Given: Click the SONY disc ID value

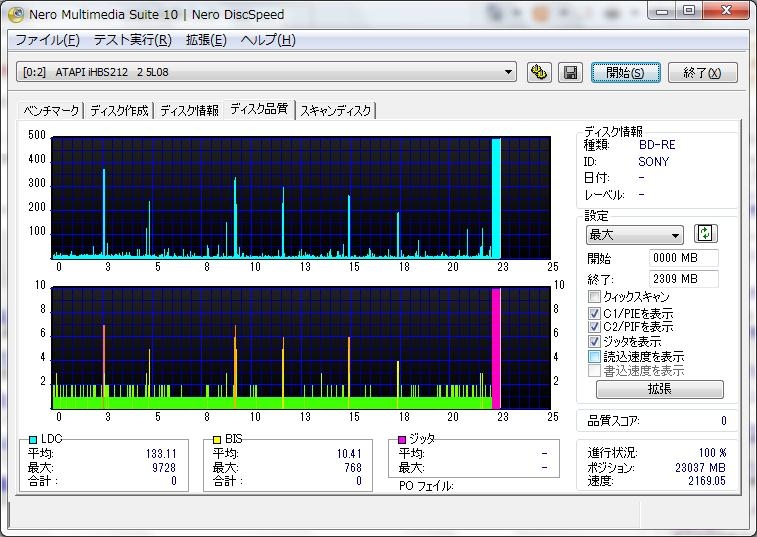Looking at the screenshot, I should [x=654, y=161].
